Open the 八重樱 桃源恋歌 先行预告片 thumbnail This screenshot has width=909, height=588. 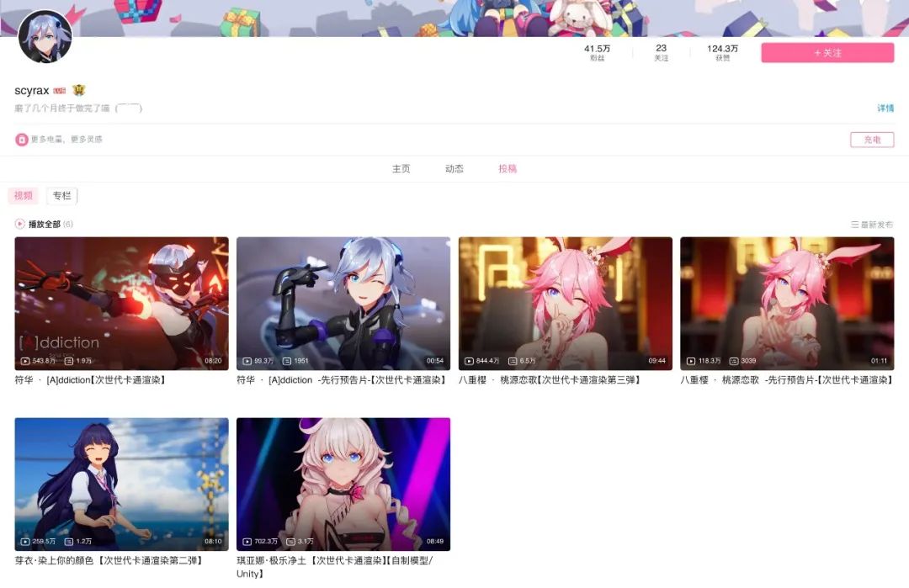click(787, 304)
